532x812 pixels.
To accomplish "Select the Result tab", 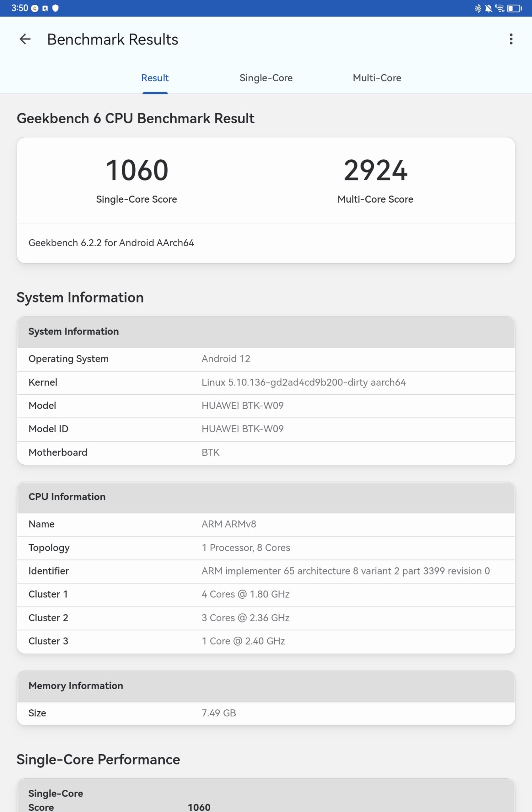I will point(155,78).
